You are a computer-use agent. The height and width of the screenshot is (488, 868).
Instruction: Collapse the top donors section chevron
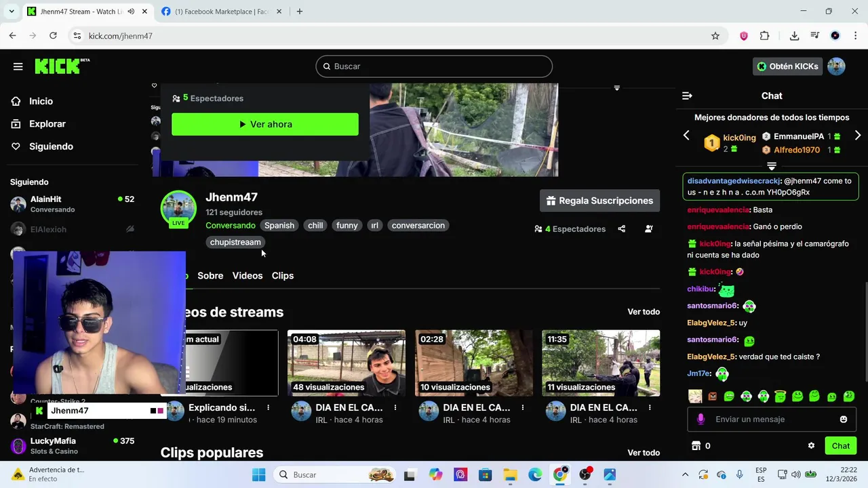(772, 165)
